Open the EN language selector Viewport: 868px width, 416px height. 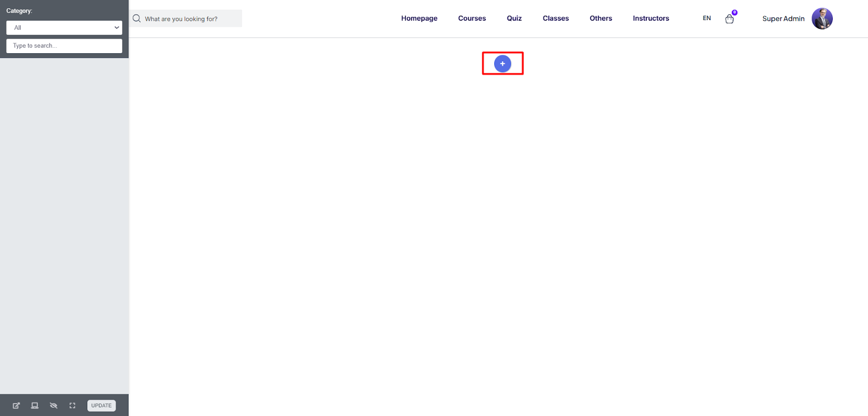tap(707, 18)
